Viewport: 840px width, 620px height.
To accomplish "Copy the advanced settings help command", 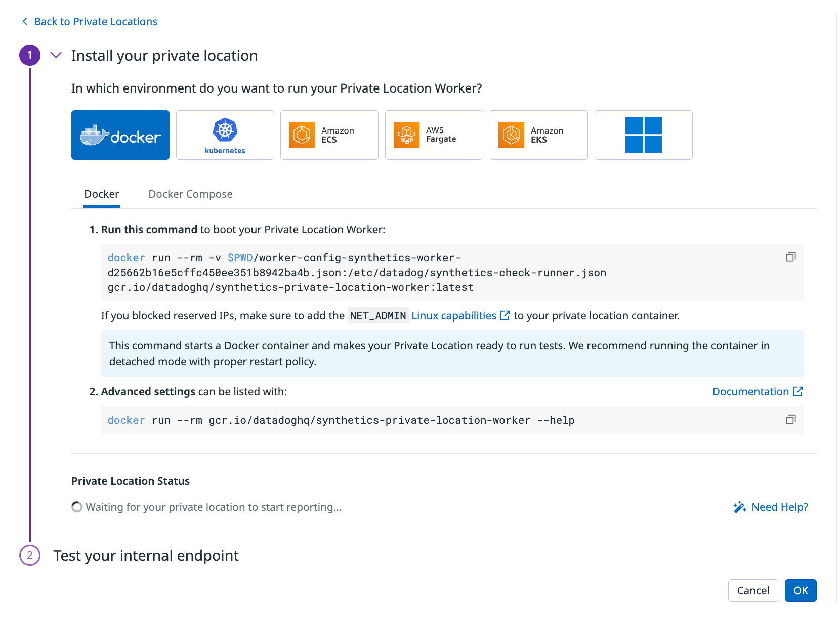I will (x=790, y=420).
